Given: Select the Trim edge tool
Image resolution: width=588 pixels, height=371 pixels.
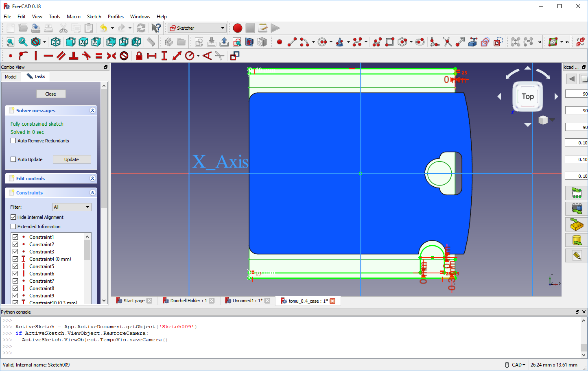Looking at the screenshot, I should tap(447, 42).
